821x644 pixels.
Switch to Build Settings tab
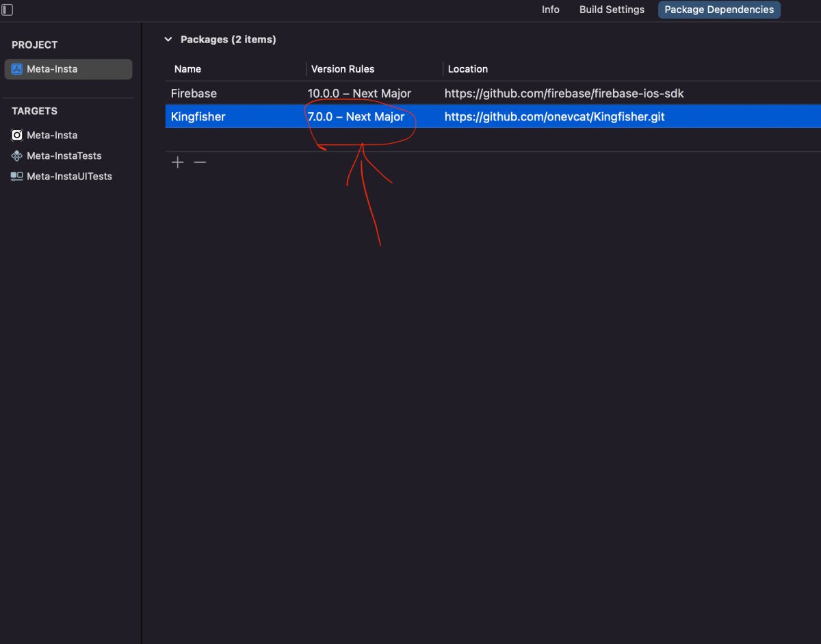tap(612, 10)
